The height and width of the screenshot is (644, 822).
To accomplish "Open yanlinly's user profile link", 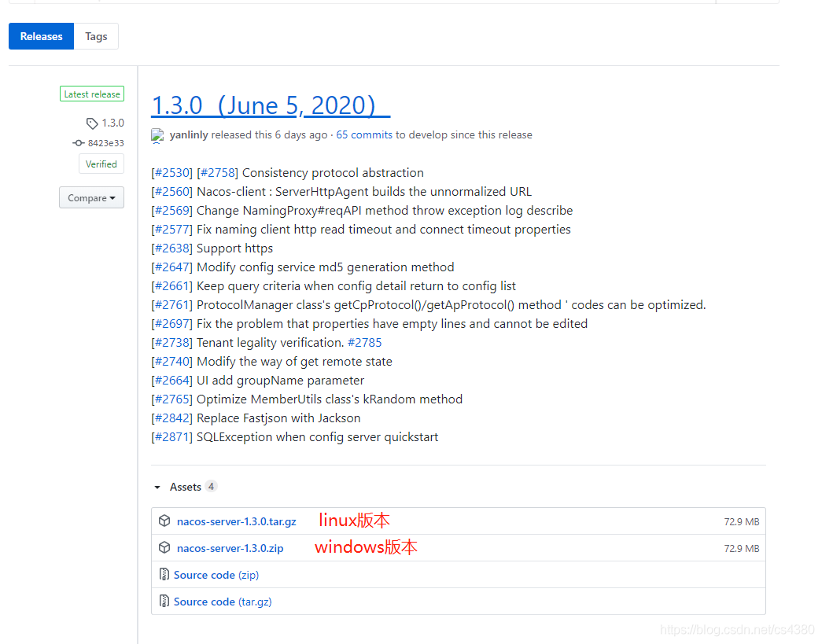I will 189,134.
